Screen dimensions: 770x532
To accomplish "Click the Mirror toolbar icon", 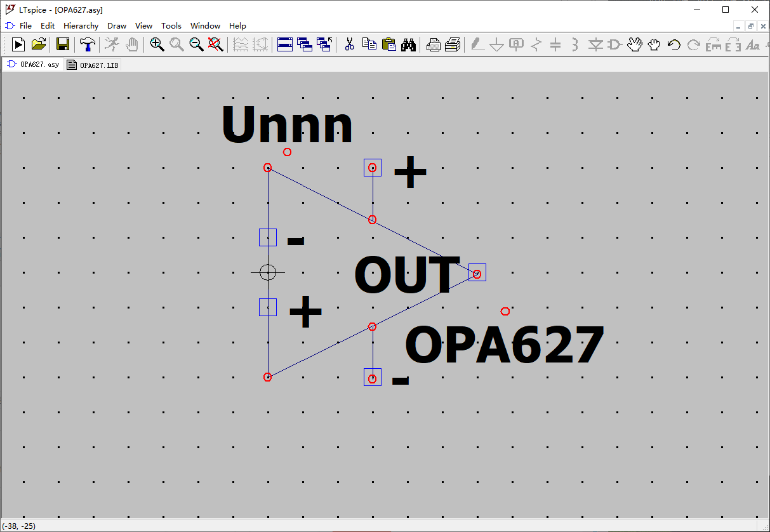I will point(733,44).
